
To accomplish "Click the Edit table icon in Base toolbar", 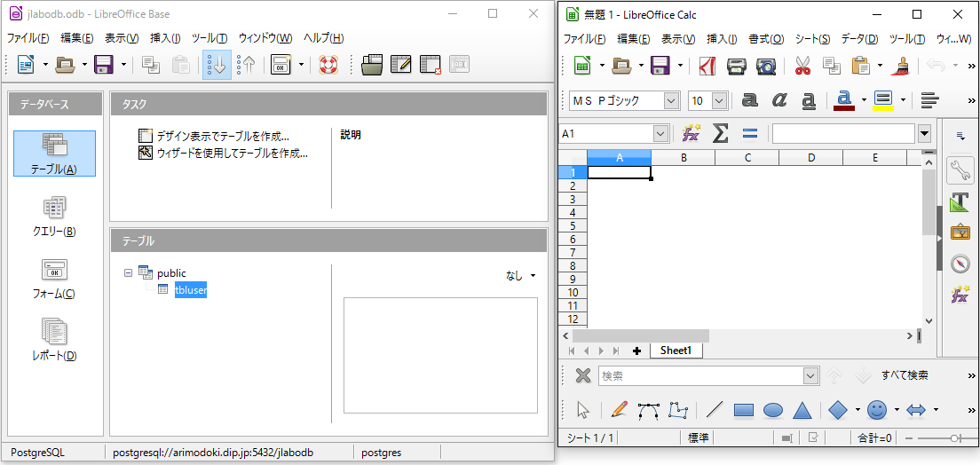I will tap(400, 65).
